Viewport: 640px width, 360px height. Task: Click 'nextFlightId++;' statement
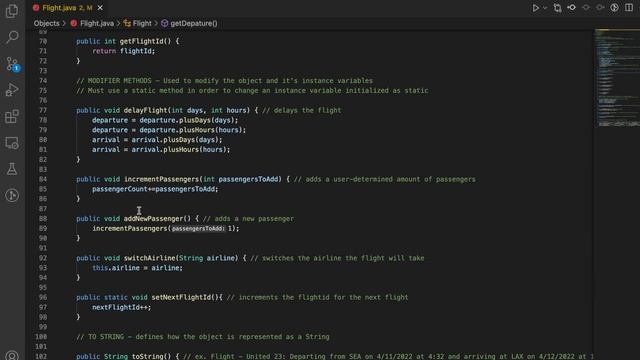[121, 307]
